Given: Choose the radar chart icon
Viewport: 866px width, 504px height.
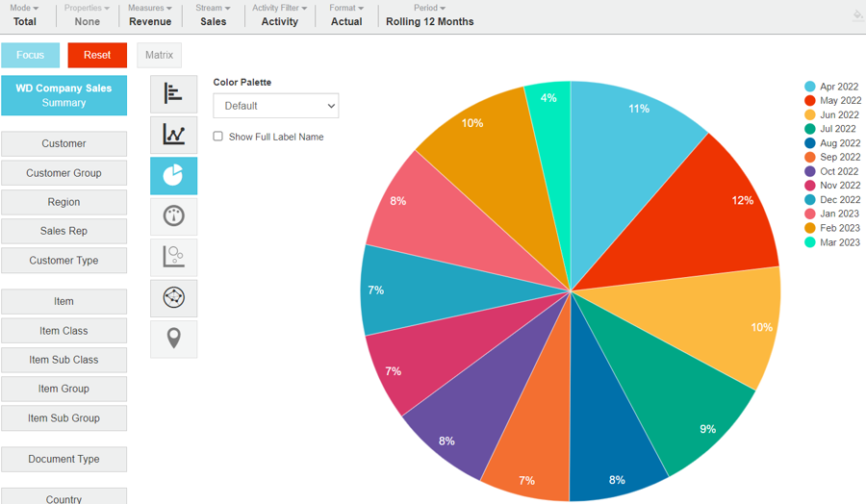Looking at the screenshot, I should (173, 298).
